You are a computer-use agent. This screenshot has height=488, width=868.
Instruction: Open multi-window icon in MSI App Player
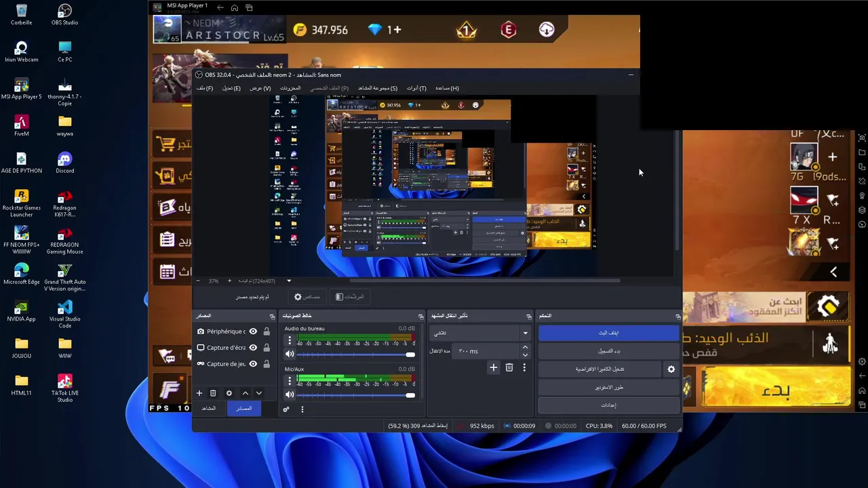coord(250,7)
